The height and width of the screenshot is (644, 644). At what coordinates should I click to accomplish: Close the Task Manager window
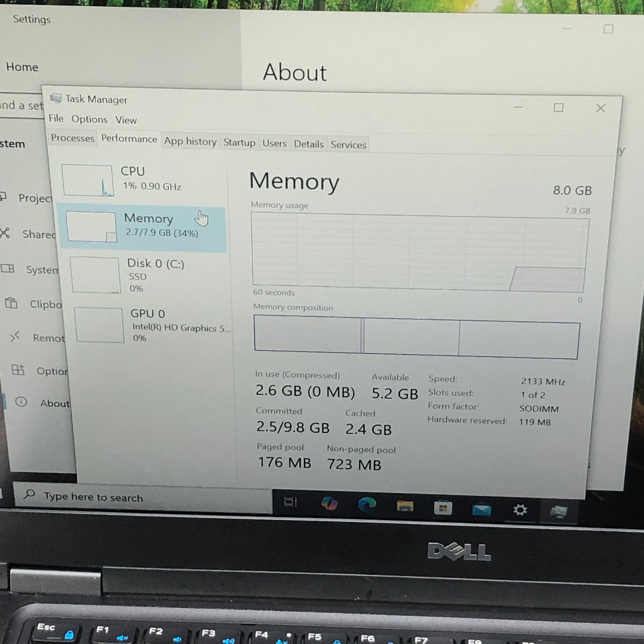pyautogui.click(x=600, y=108)
